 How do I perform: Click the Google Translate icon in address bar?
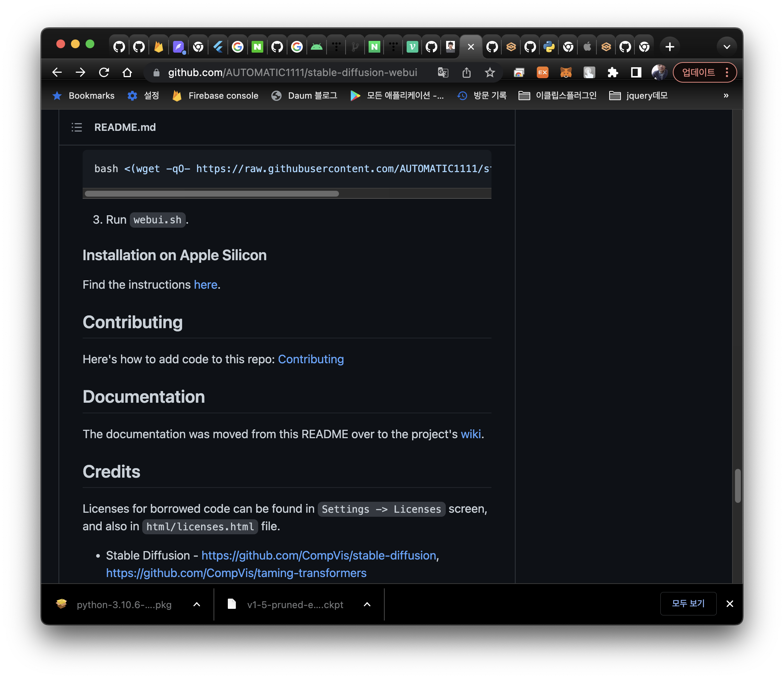coord(443,72)
